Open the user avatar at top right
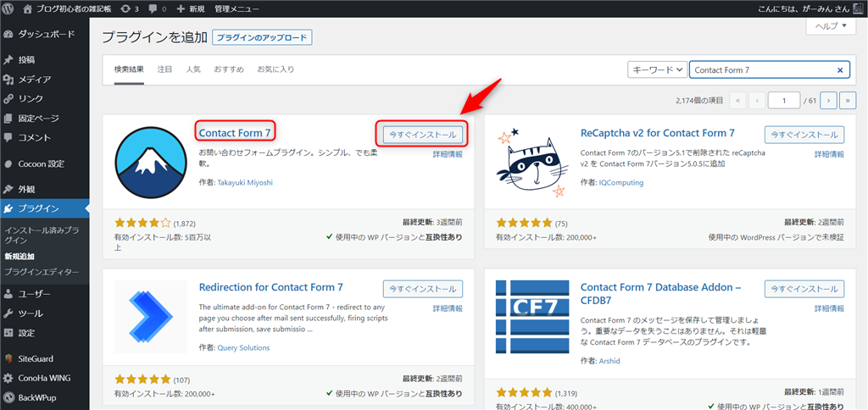 pos(858,8)
